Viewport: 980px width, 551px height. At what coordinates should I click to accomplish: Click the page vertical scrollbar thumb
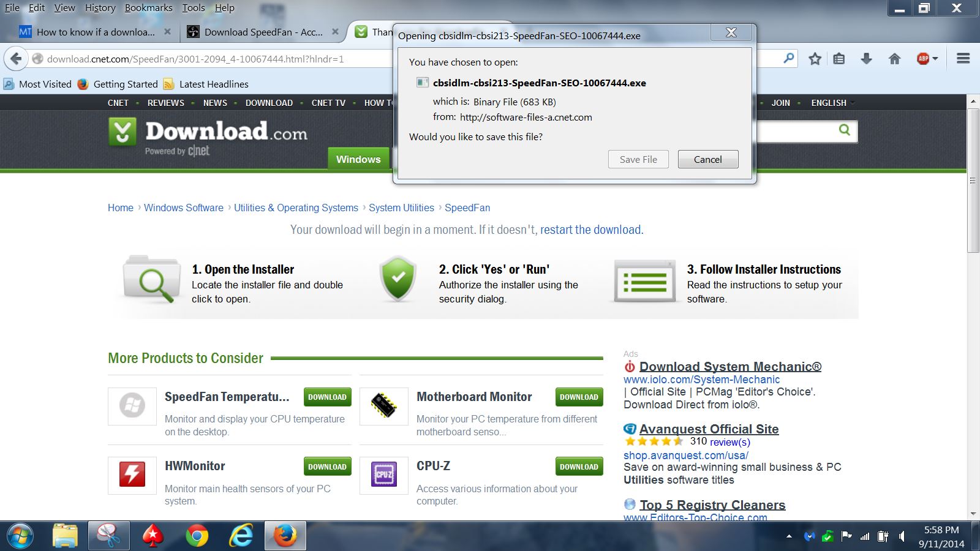coord(973,180)
